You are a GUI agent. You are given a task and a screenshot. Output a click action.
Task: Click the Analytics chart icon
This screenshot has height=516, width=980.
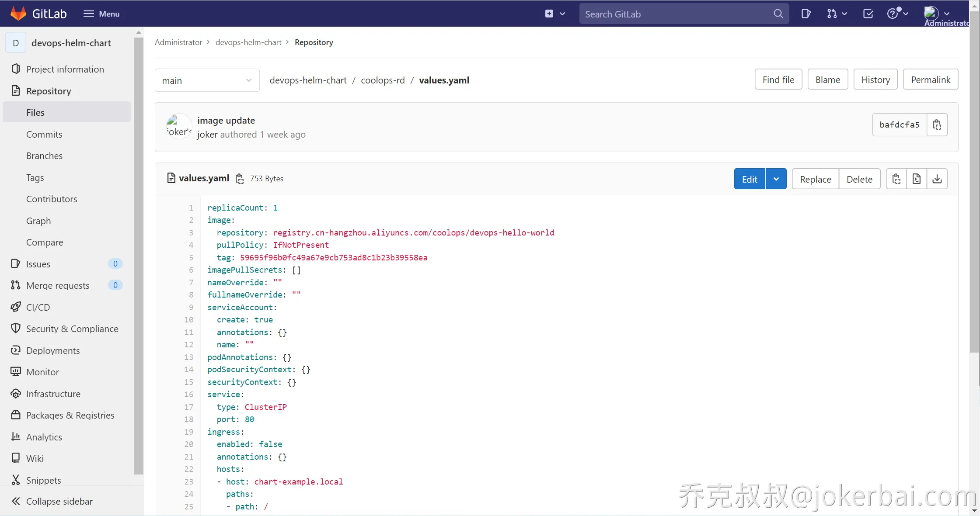15,436
